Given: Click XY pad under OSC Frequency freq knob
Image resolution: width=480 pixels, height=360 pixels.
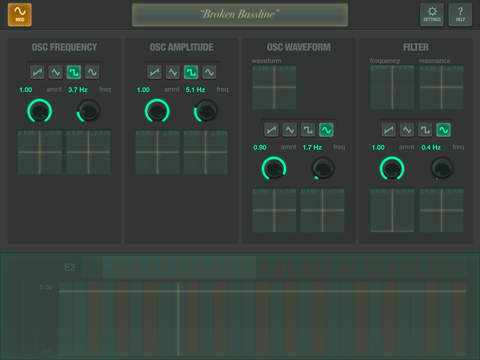Looking at the screenshot, I should 89,152.
